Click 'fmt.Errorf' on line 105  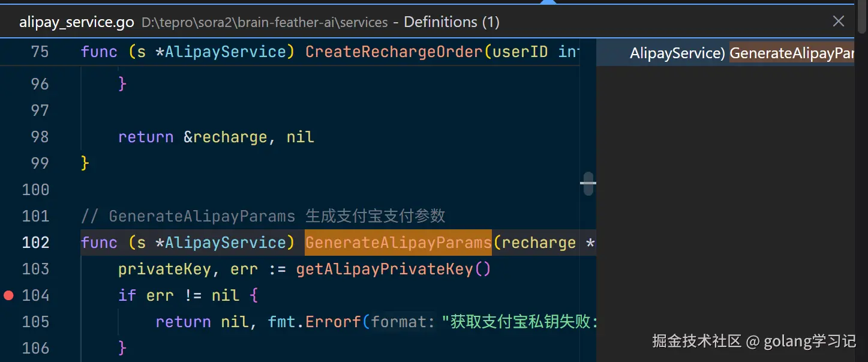coord(314,322)
